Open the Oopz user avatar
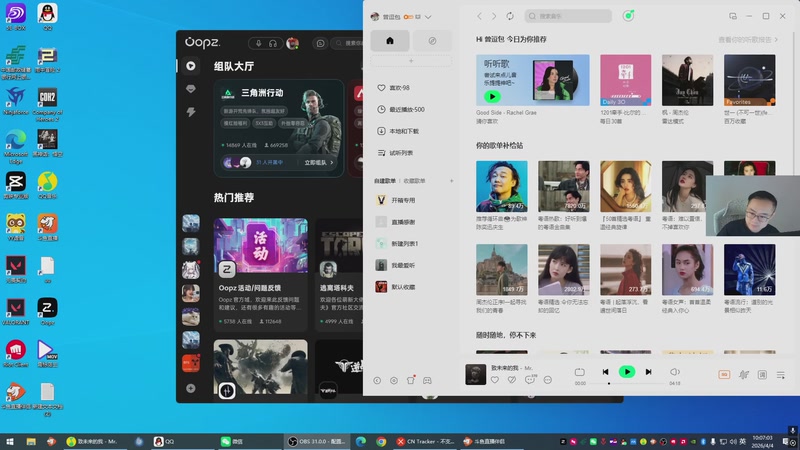Screen dimensions: 800x450 [292, 43]
